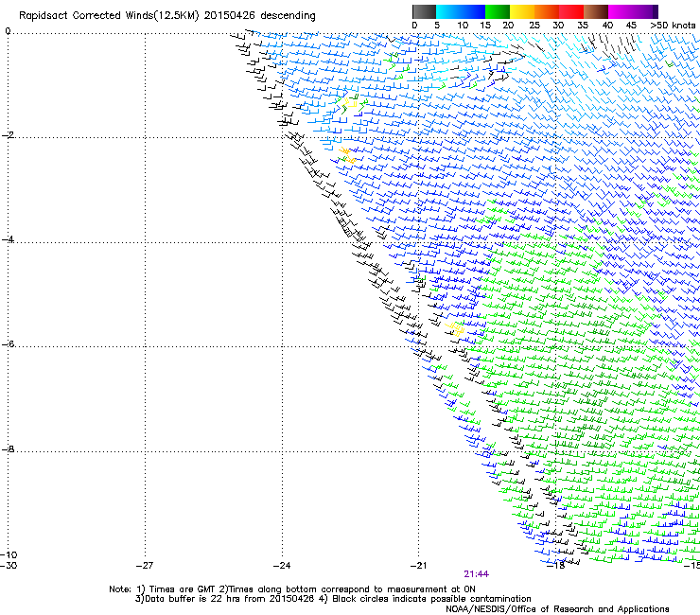Click the '-8' latitude axis label
The height and width of the screenshot is (615, 700).
point(8,449)
